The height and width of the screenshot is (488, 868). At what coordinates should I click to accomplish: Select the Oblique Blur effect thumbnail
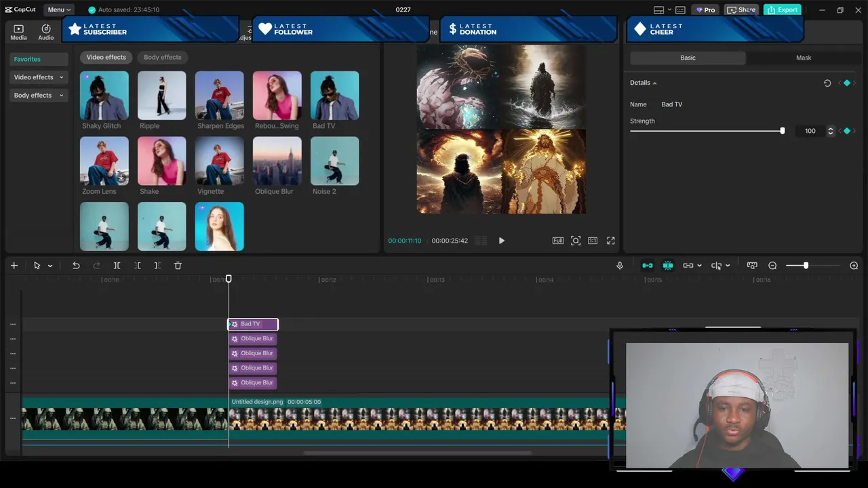click(x=277, y=161)
